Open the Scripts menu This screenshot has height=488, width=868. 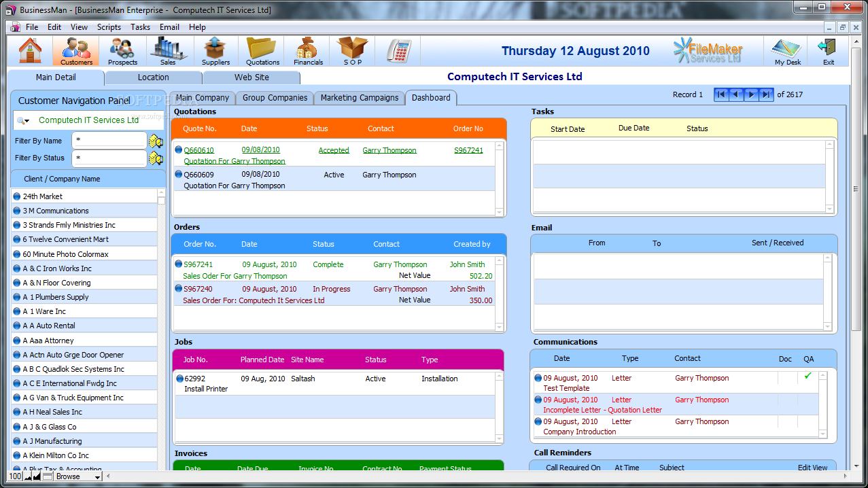tap(109, 27)
